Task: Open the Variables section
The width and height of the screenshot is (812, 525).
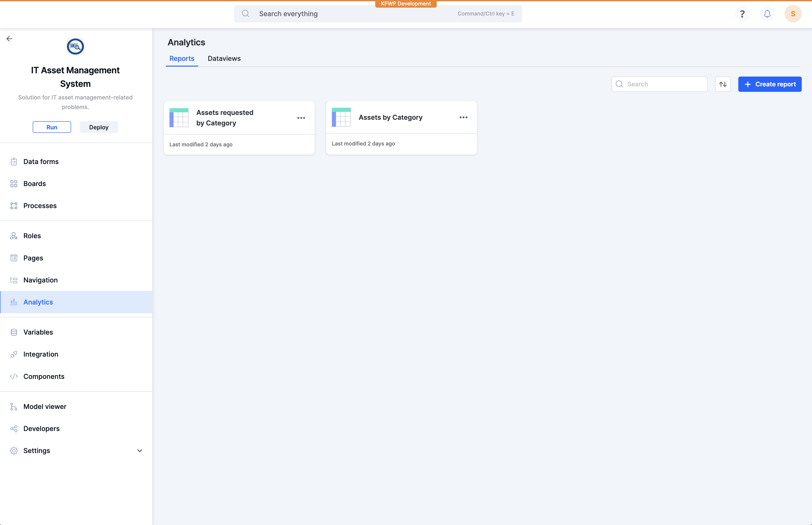Action: click(76, 332)
